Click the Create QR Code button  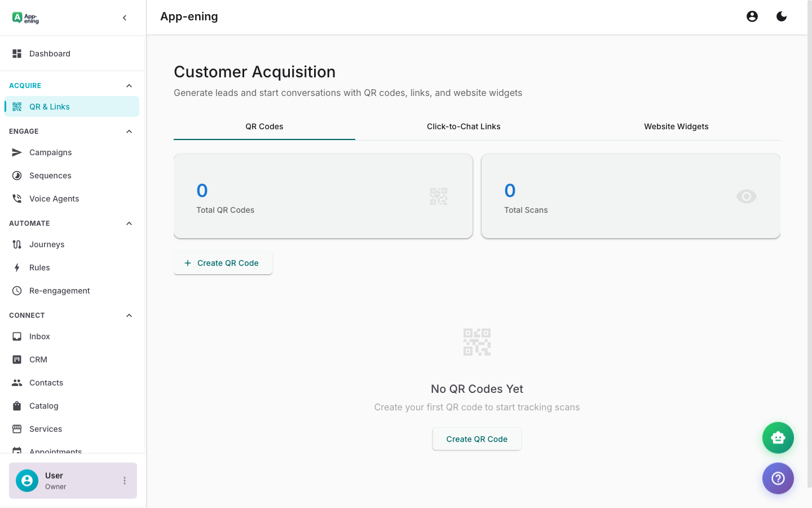[x=223, y=263]
